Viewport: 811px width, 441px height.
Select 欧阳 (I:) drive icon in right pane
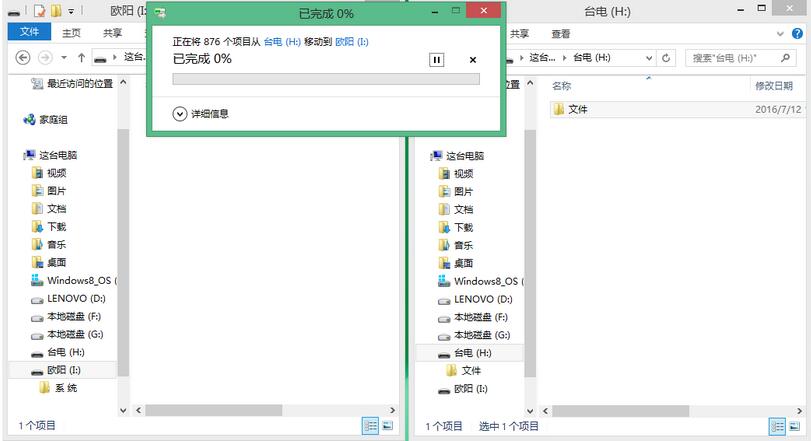point(444,390)
